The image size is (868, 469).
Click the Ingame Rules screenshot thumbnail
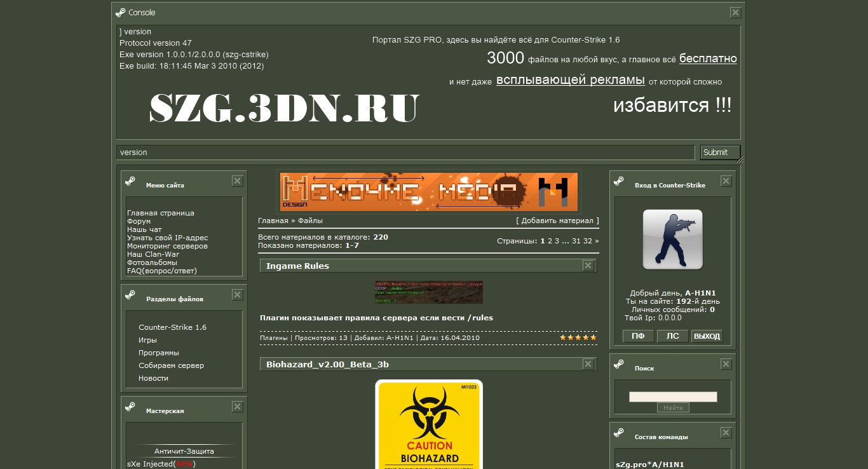coord(429,292)
